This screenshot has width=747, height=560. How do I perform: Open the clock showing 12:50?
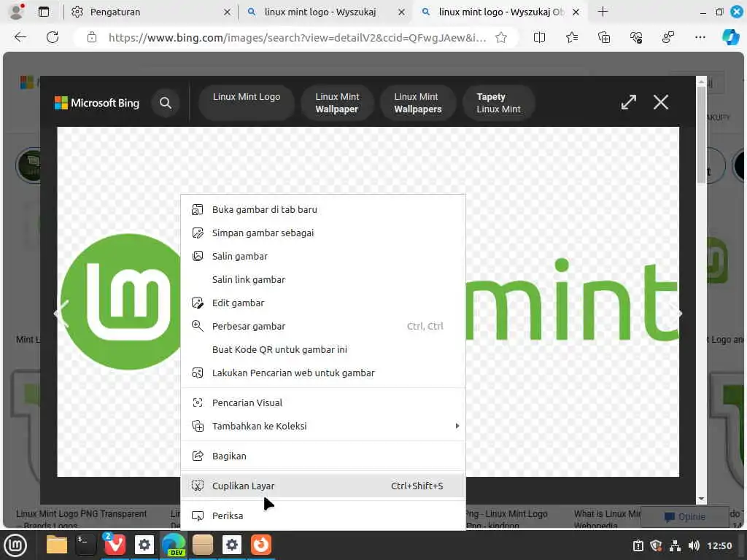click(719, 545)
